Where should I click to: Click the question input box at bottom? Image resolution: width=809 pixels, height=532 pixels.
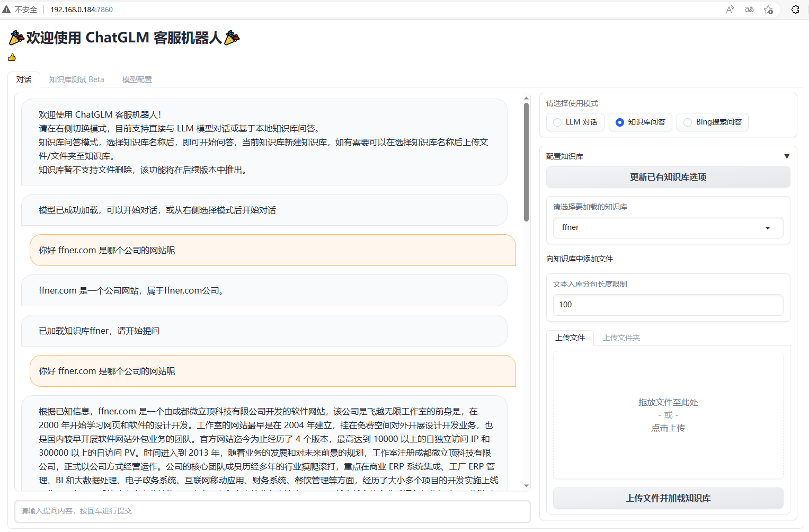[272, 511]
